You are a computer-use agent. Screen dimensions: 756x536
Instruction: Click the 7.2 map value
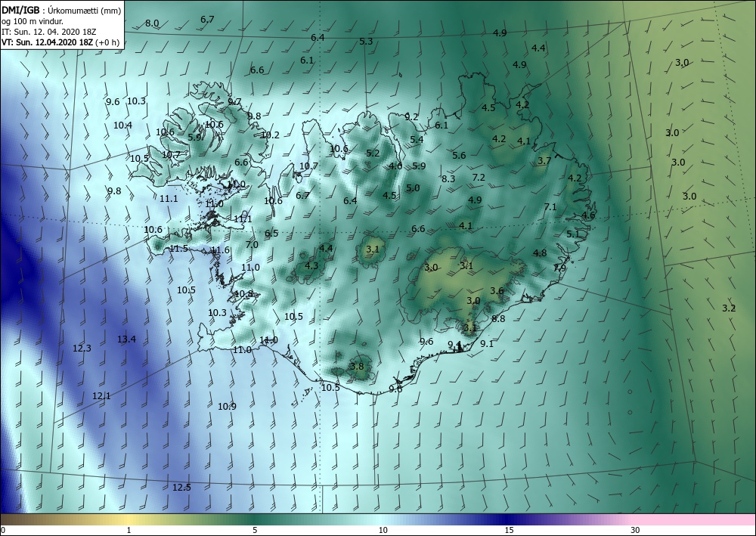coord(479,178)
